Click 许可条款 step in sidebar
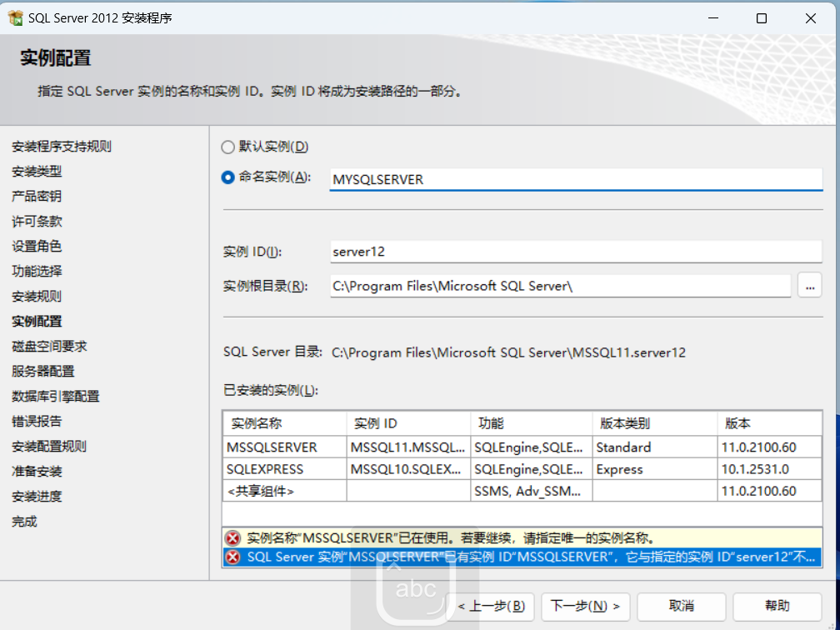840x630 pixels. [37, 222]
